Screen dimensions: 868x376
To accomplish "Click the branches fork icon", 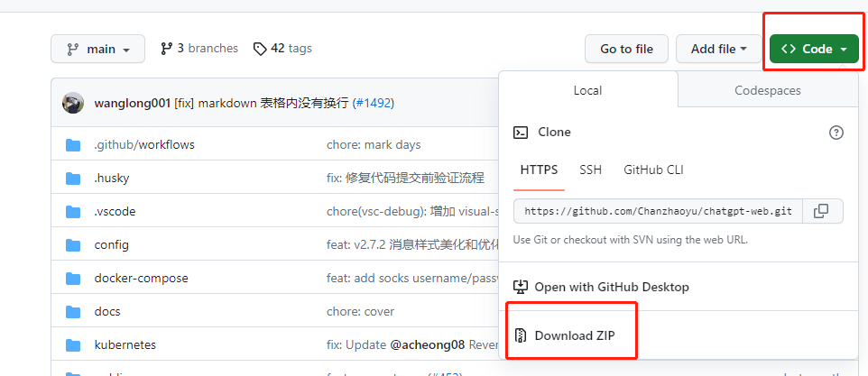I will click(x=166, y=49).
